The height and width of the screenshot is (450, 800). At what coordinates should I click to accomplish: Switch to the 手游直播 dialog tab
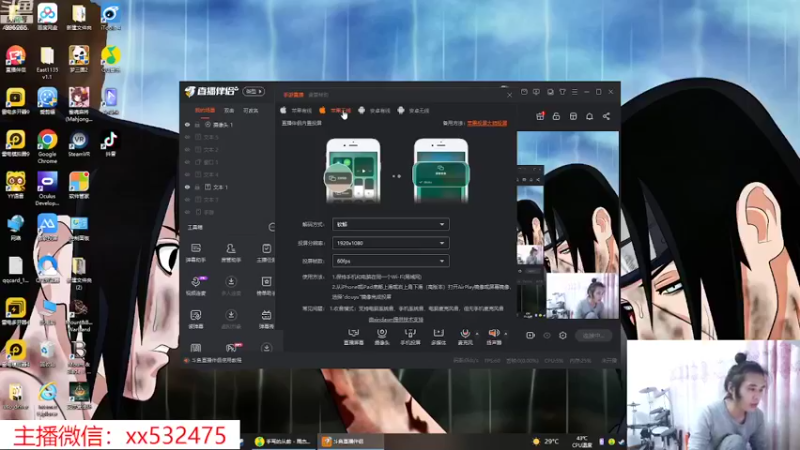[x=293, y=95]
